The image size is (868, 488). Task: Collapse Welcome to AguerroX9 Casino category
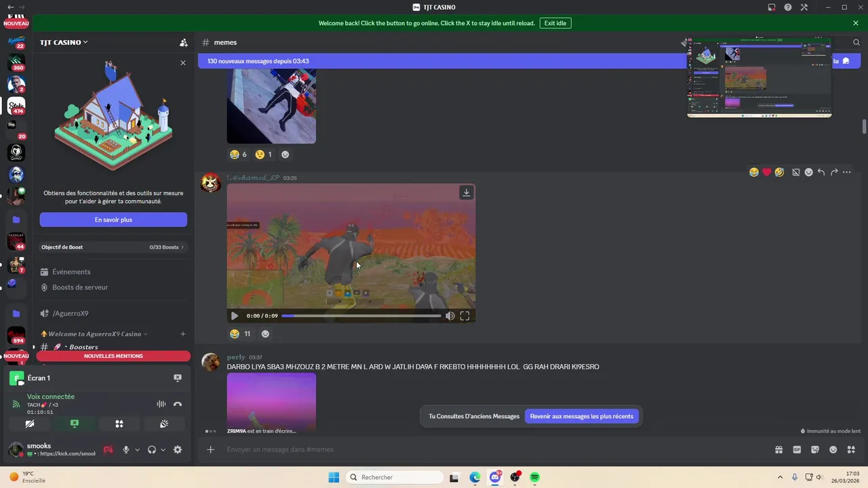pyautogui.click(x=94, y=333)
